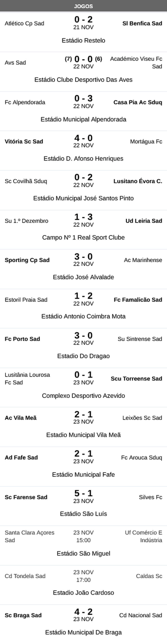Open the Sc Braga Sad team link
The height and width of the screenshot is (644, 167).
click(x=23, y=615)
